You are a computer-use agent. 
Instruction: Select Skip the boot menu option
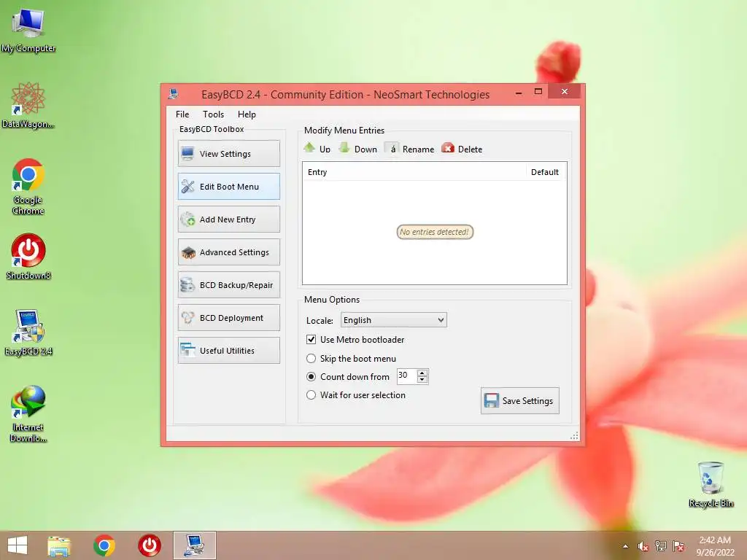tap(311, 358)
